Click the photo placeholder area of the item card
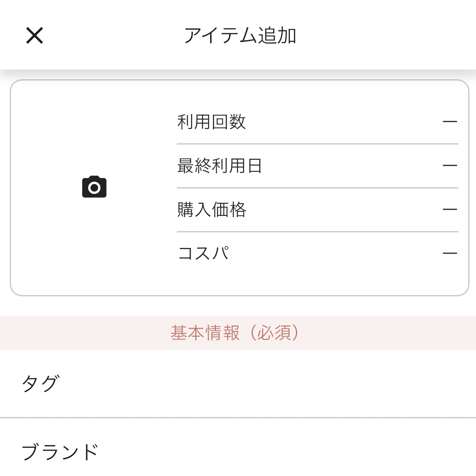 [94, 187]
